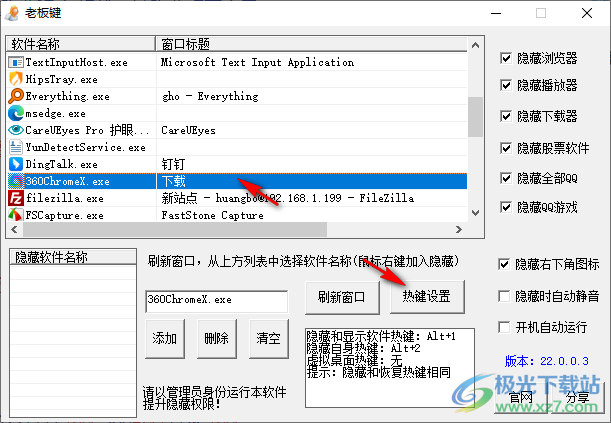Click the 删除 button
Image resolution: width=611 pixels, height=423 pixels.
(x=217, y=338)
